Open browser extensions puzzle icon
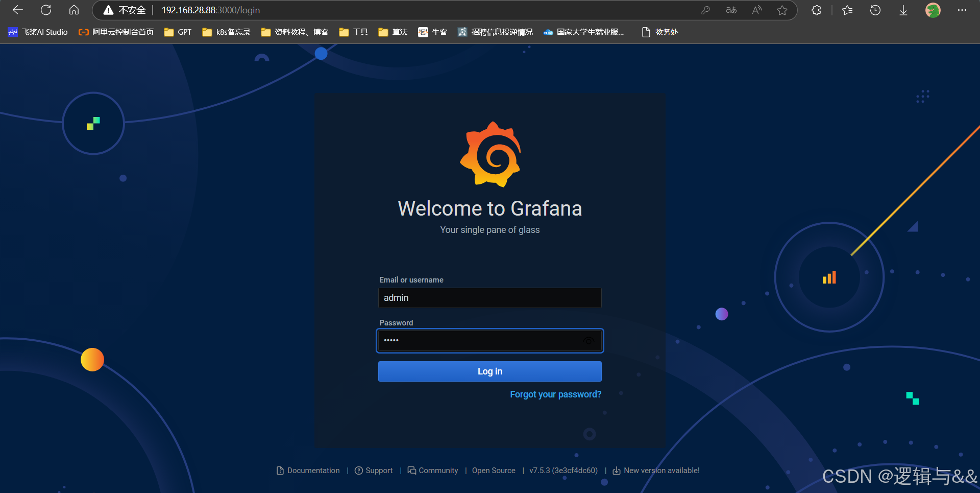The width and height of the screenshot is (980, 493). 816,10
